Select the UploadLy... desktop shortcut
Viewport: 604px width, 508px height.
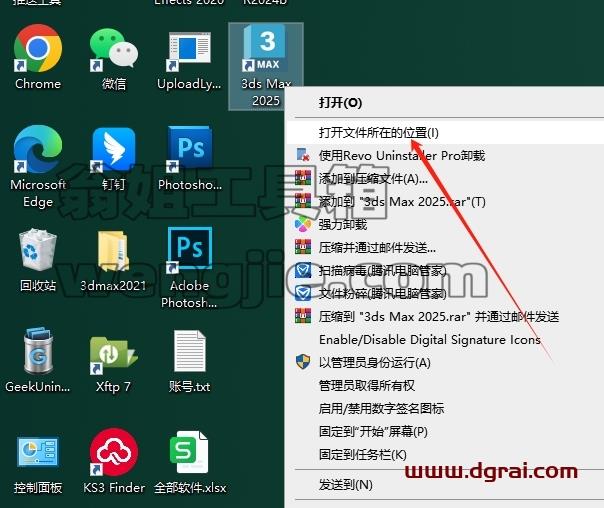[190, 60]
